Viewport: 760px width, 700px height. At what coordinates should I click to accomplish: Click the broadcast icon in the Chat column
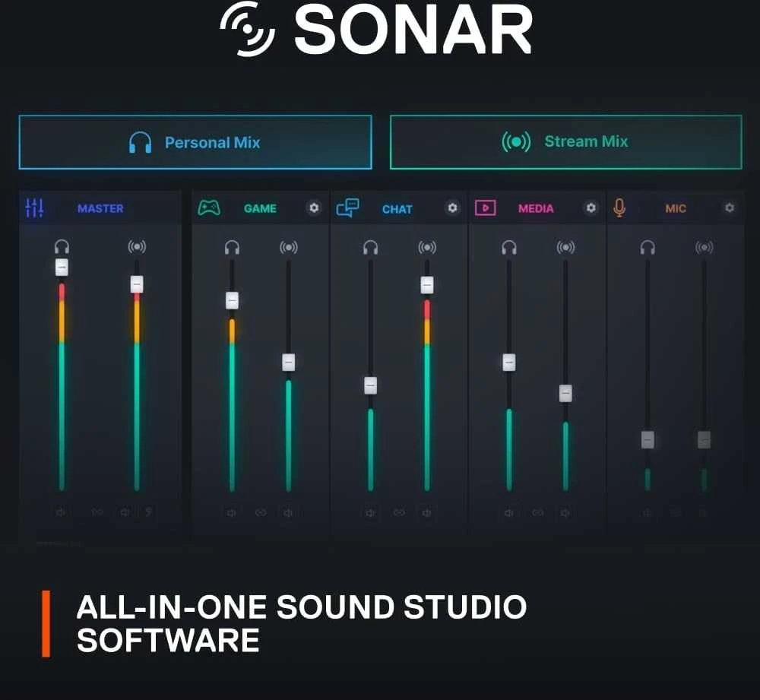427,247
